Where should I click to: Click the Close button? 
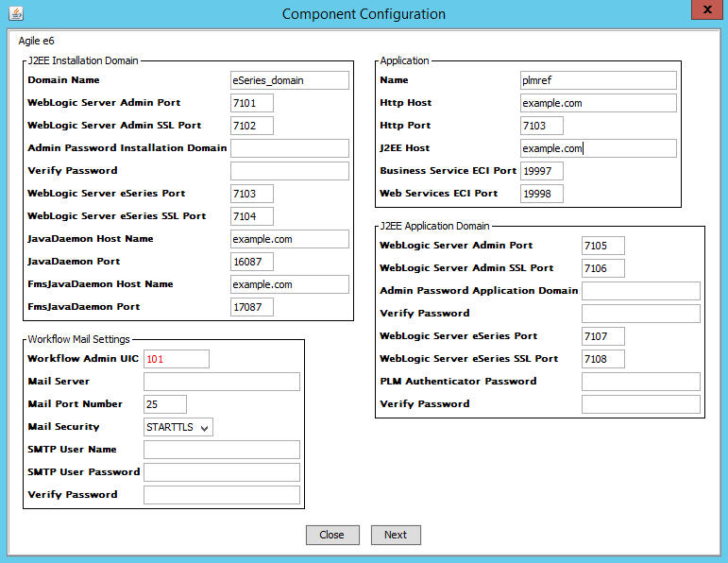[x=332, y=535]
